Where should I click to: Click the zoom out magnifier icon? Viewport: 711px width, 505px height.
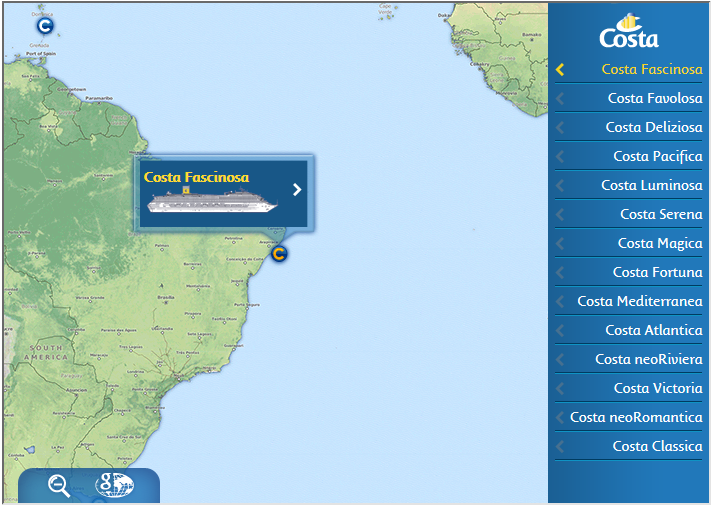coord(59,486)
